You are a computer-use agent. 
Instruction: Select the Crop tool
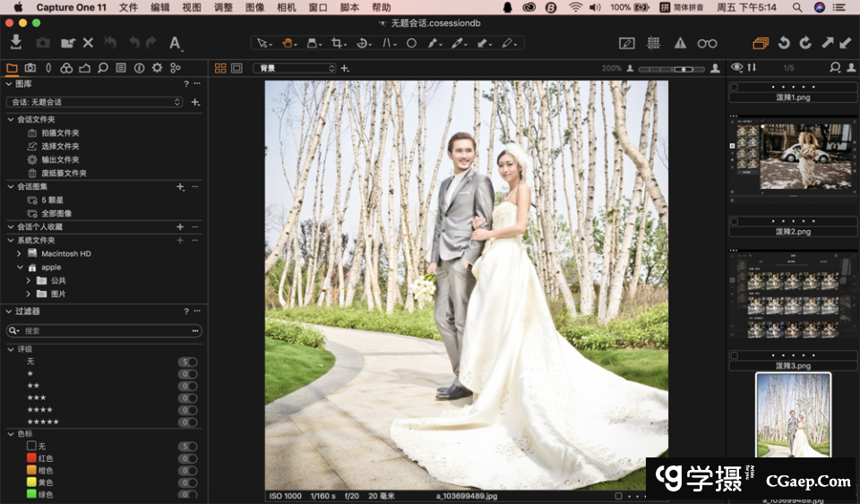pyautogui.click(x=338, y=43)
